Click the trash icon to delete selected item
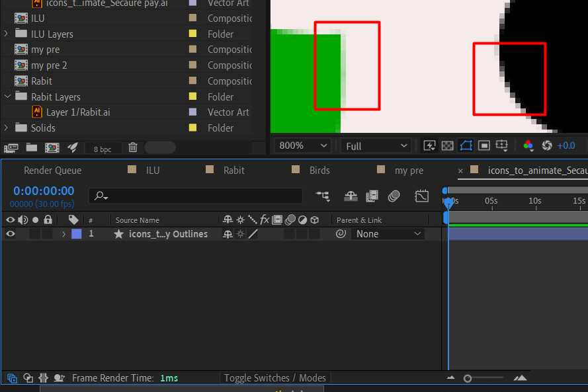The image size is (588, 392). tap(133, 147)
